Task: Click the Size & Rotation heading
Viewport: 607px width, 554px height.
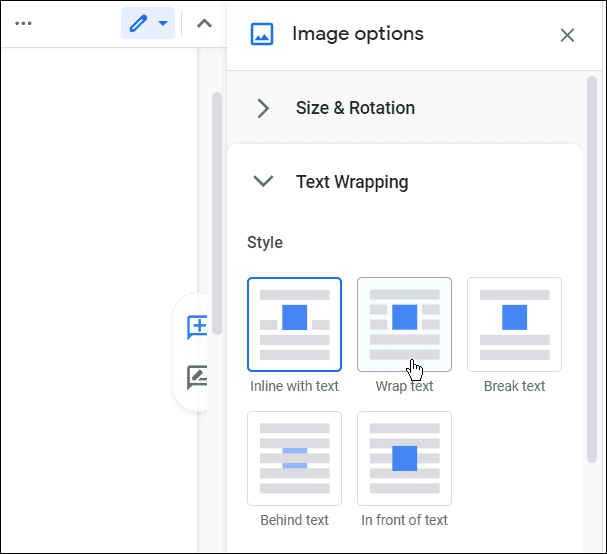Action: 355,108
